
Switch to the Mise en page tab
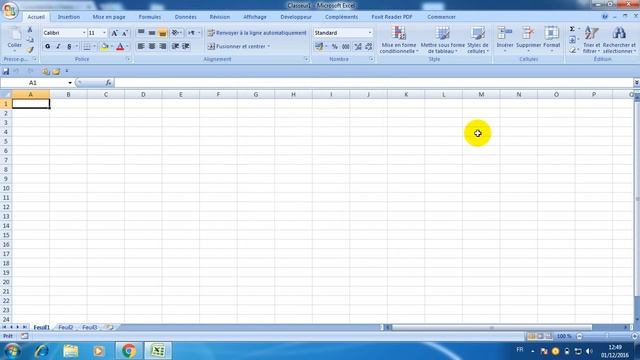pyautogui.click(x=109, y=17)
